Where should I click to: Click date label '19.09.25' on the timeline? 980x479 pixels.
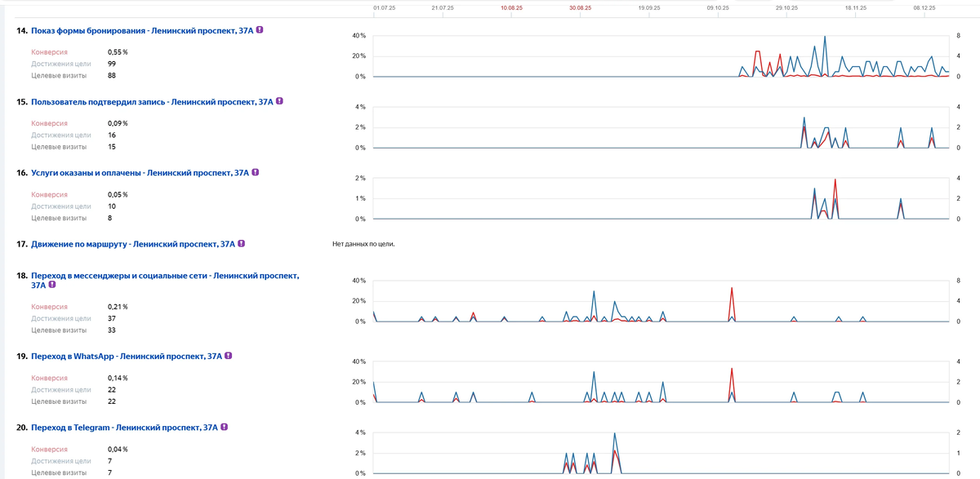click(x=649, y=7)
